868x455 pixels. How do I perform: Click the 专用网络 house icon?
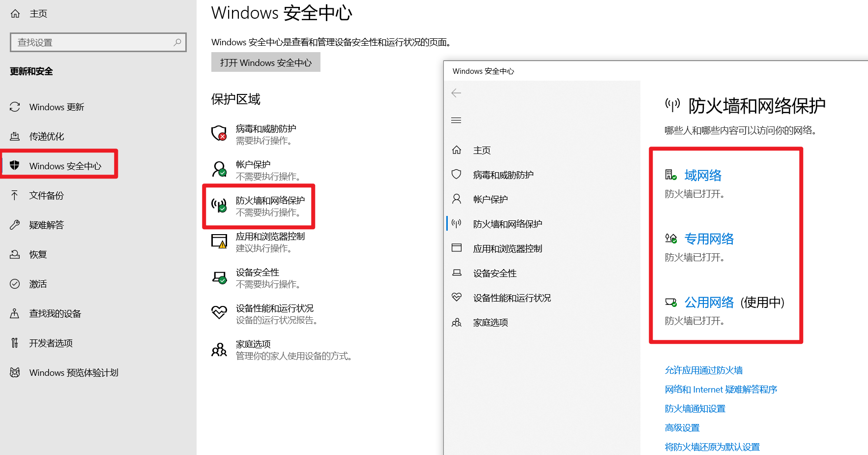point(671,239)
